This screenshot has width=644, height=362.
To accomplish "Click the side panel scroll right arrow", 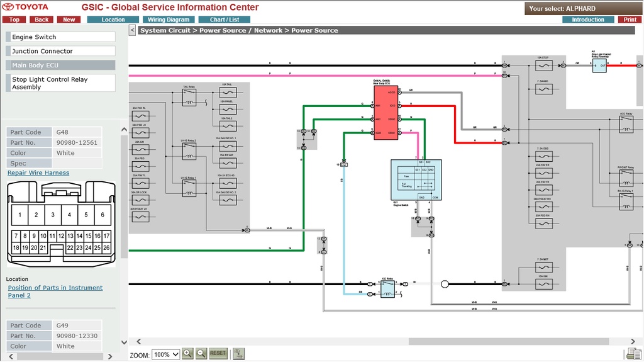I will click(109, 356).
